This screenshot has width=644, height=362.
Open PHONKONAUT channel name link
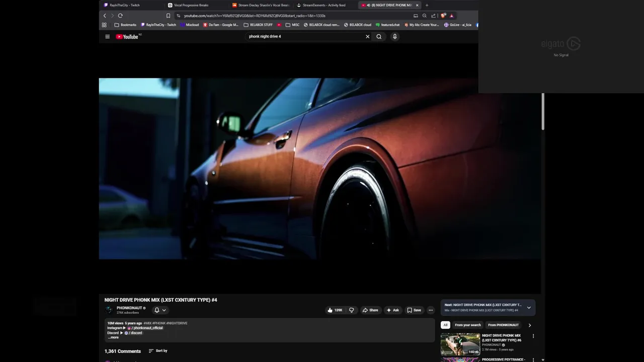[x=129, y=308]
